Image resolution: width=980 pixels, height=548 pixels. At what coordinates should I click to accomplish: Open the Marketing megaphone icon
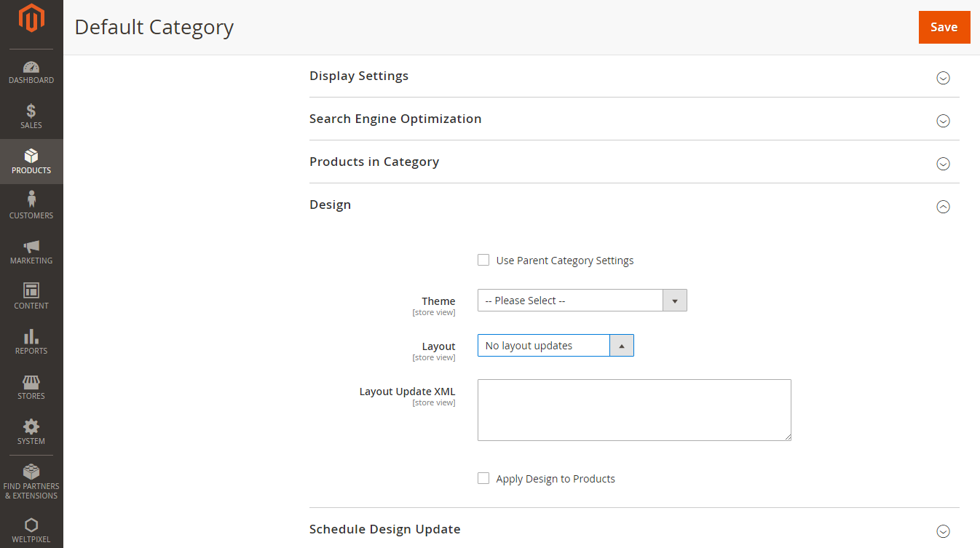click(x=31, y=247)
